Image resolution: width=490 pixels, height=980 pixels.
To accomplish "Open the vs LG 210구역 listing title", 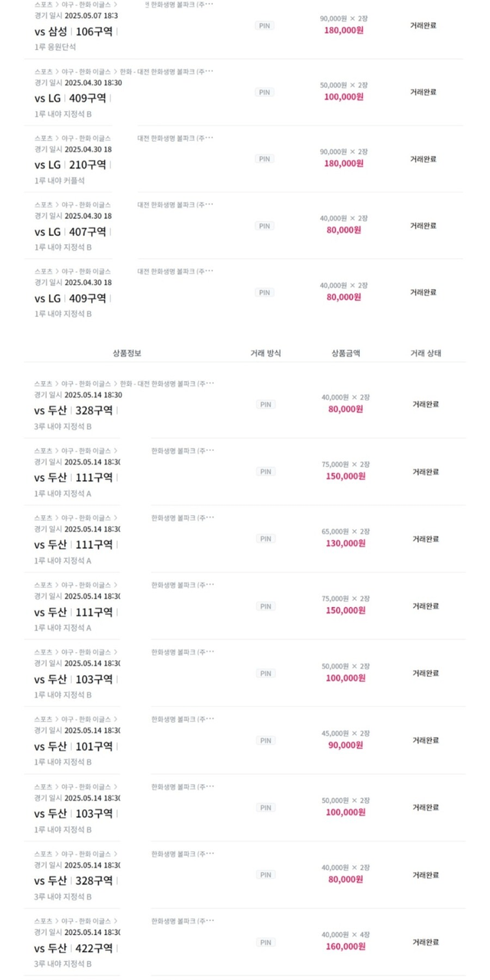I will [70, 165].
